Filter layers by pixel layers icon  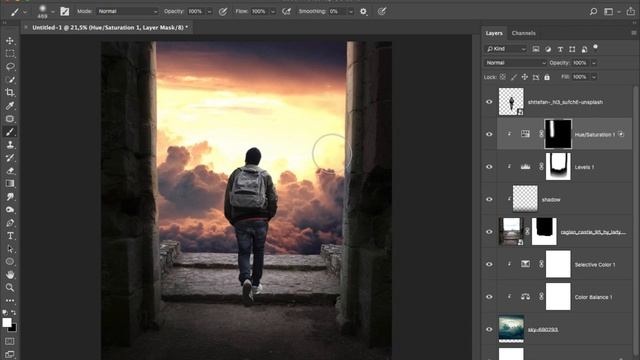point(536,49)
